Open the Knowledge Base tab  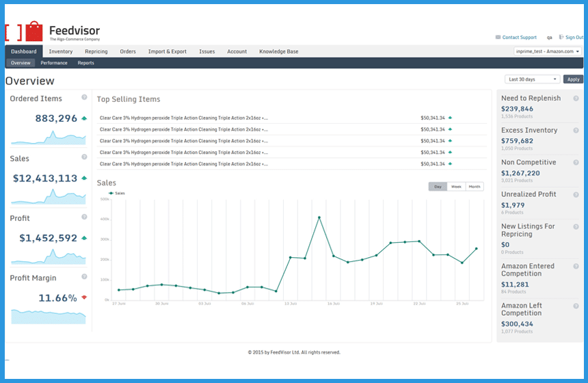pos(279,51)
